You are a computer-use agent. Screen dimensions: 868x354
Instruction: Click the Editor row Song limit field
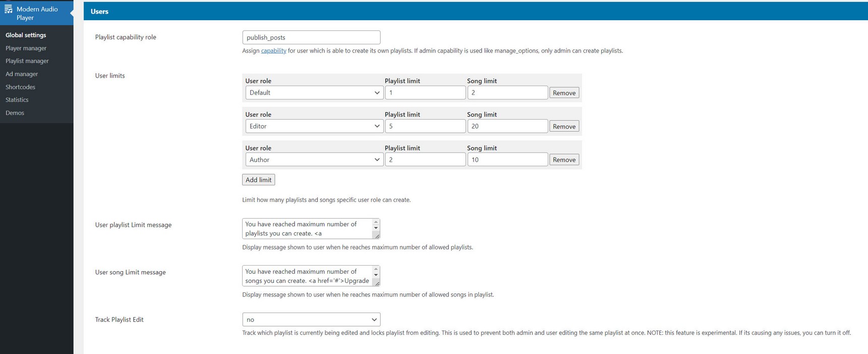point(507,126)
